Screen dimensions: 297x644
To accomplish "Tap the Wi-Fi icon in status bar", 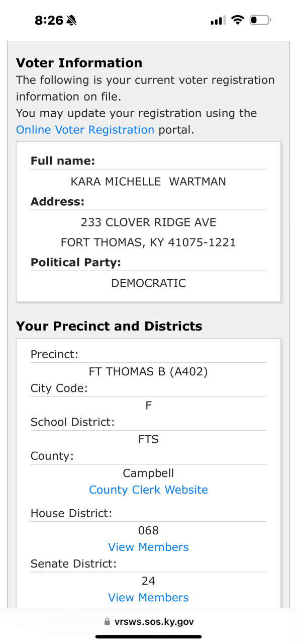I will pyautogui.click(x=237, y=20).
